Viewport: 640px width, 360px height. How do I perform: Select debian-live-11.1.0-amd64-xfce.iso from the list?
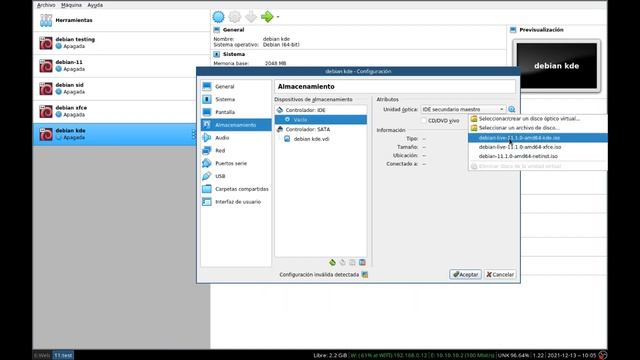pos(538,147)
